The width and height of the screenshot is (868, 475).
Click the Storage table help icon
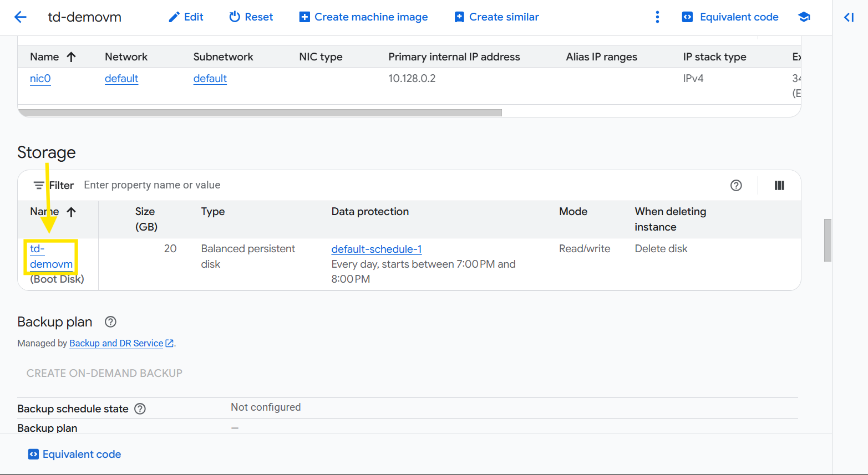click(736, 186)
